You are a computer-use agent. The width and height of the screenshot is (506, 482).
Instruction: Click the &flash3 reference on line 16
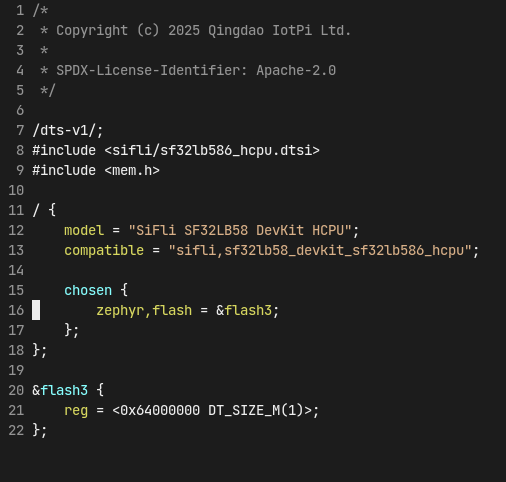coord(244,310)
